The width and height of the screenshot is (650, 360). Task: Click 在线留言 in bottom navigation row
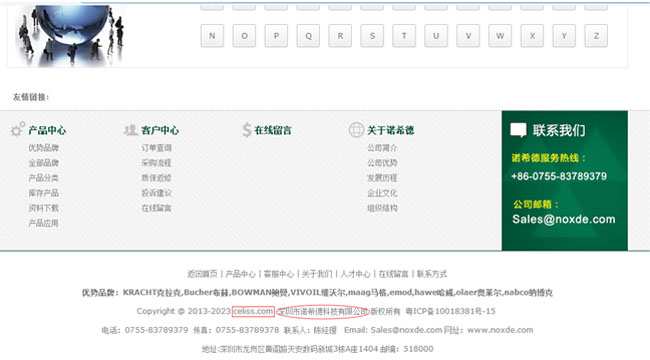coord(393,274)
